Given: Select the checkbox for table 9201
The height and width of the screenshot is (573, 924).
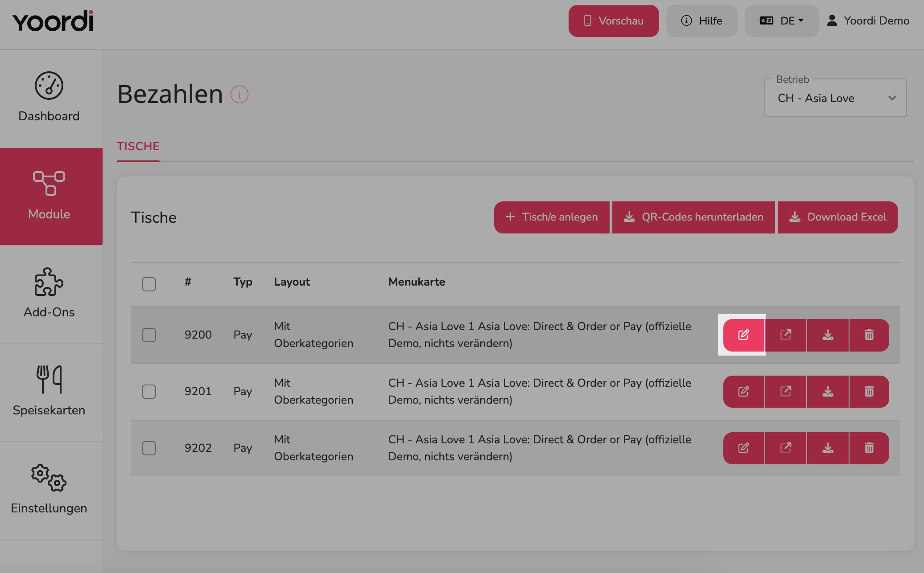Looking at the screenshot, I should 149,392.
